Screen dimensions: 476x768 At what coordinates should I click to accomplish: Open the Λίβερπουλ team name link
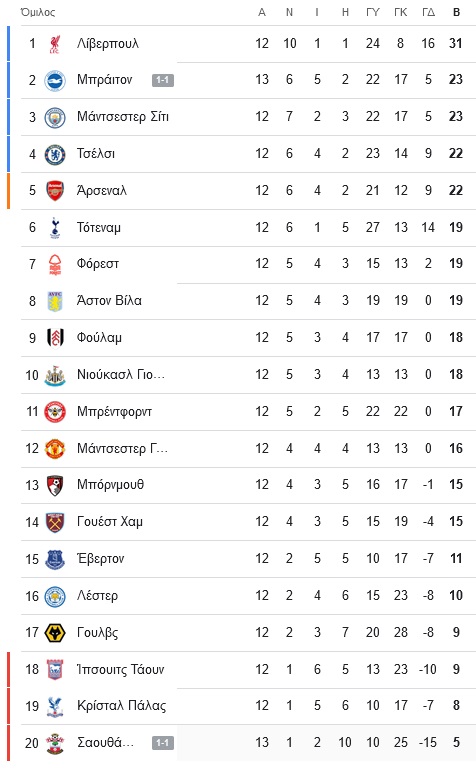(108, 44)
